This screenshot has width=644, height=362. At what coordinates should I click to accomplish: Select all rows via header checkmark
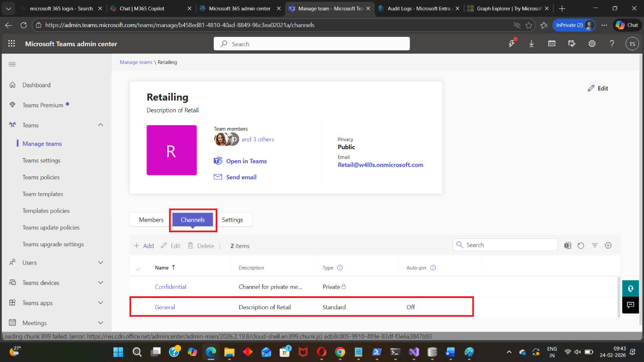[138, 268]
